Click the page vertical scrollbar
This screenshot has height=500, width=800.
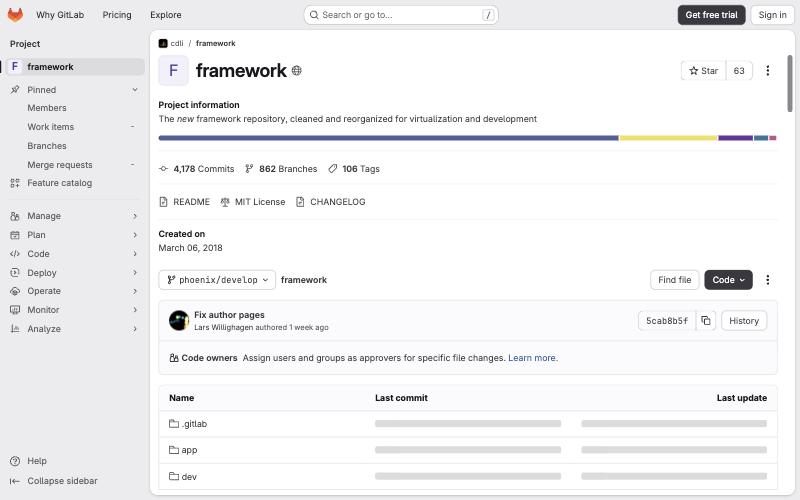point(790,83)
